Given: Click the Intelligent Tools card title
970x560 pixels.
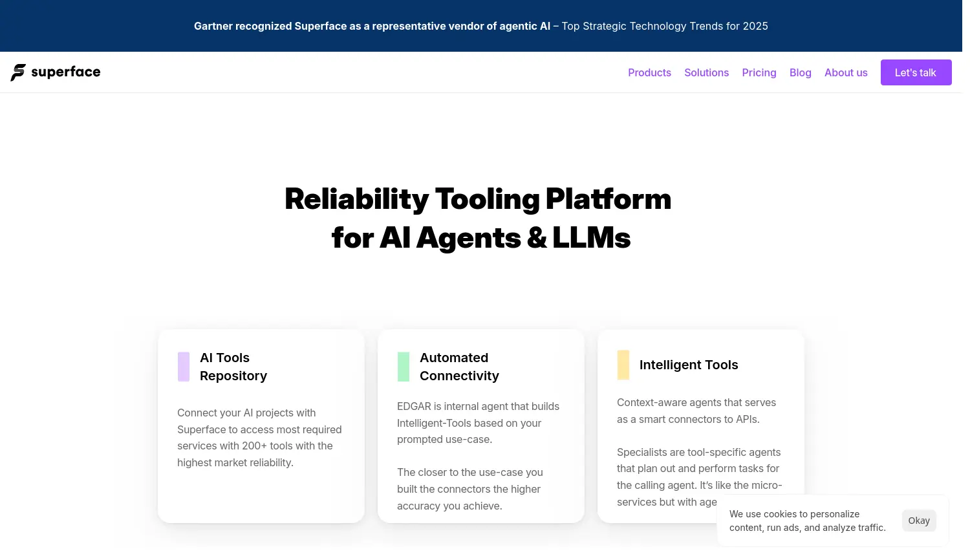Looking at the screenshot, I should (688, 365).
